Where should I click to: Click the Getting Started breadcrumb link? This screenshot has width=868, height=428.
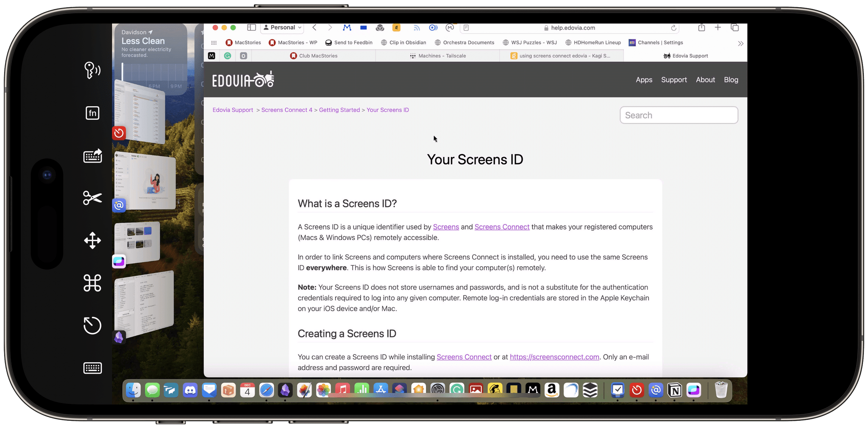[339, 110]
